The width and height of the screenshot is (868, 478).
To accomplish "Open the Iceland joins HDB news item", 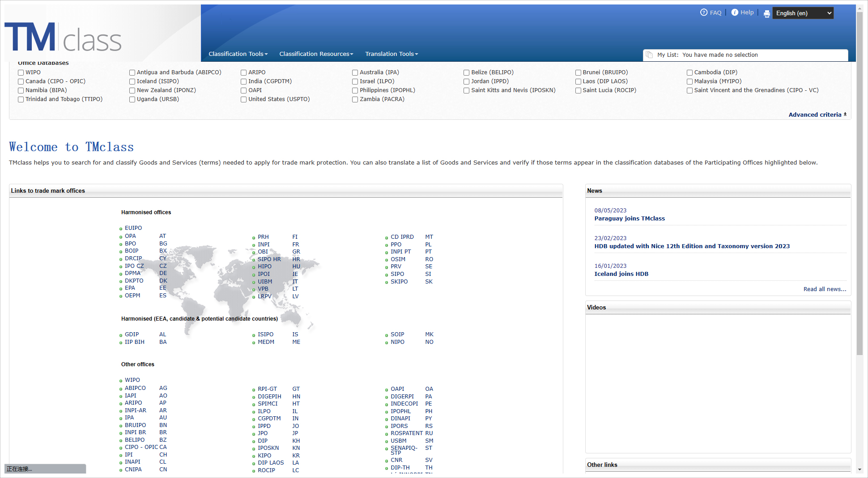I will [x=621, y=274].
